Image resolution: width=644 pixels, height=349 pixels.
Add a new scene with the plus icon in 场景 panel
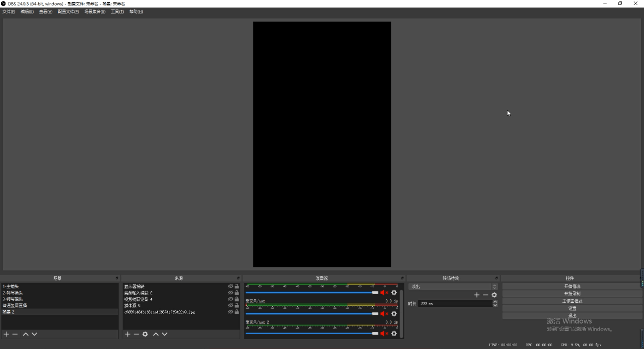[6, 334]
